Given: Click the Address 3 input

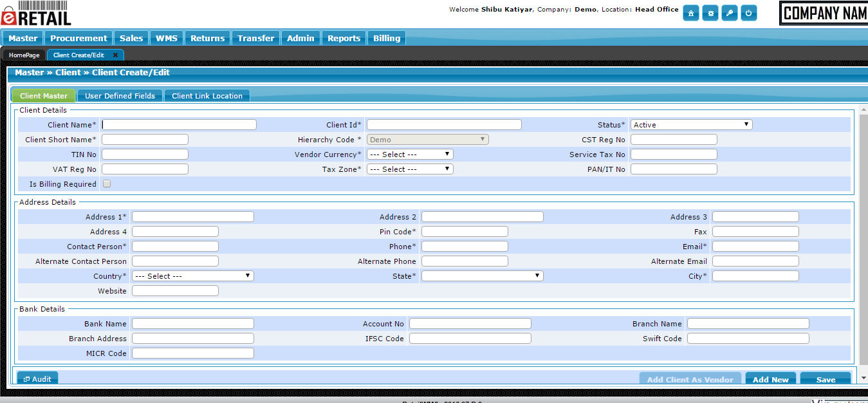Looking at the screenshot, I should pos(755,217).
